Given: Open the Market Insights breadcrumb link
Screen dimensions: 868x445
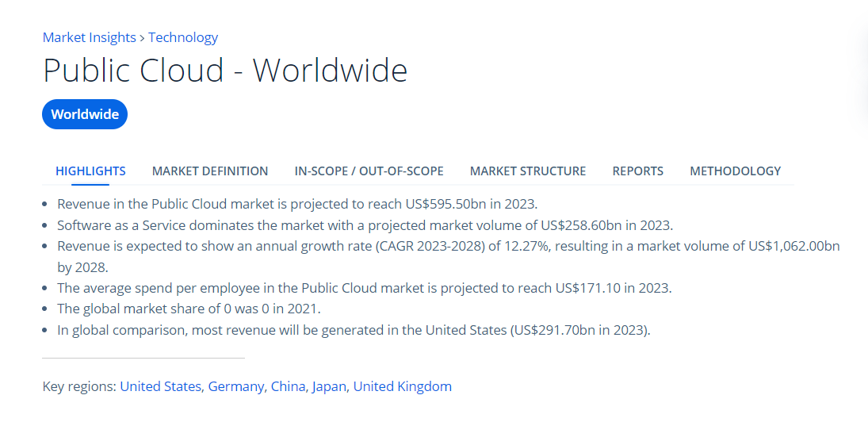Looking at the screenshot, I should pos(89,37).
